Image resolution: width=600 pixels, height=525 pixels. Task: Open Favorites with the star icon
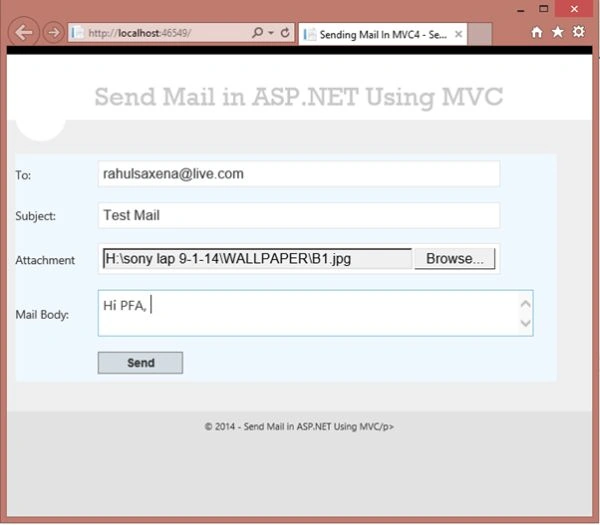pyautogui.click(x=558, y=33)
